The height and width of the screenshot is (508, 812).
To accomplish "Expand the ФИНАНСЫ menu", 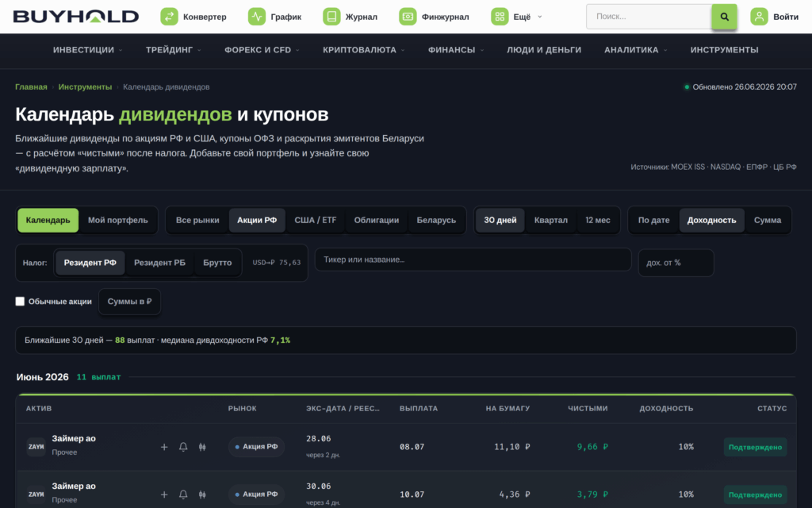I will pos(456,50).
